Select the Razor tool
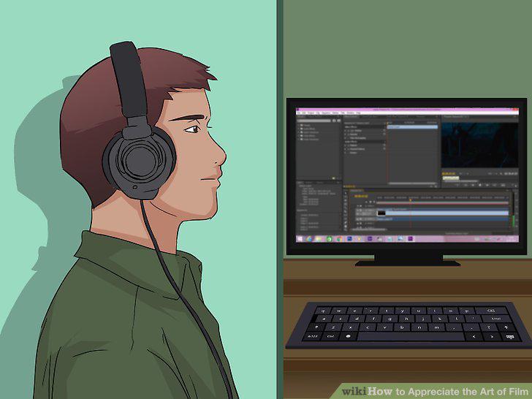Screen dimensions: 532x399 click(x=346, y=211)
